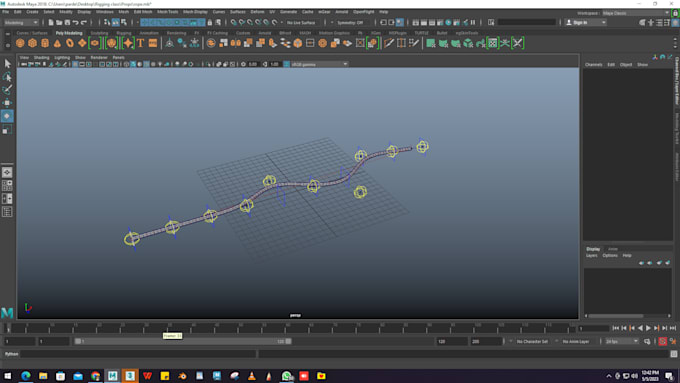The width and height of the screenshot is (680, 383).
Task: Click the Insert Edge Loop shelf icon
Action: pos(402,43)
